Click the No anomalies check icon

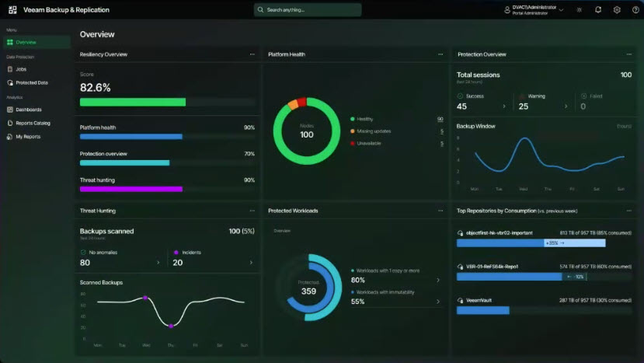(x=83, y=252)
